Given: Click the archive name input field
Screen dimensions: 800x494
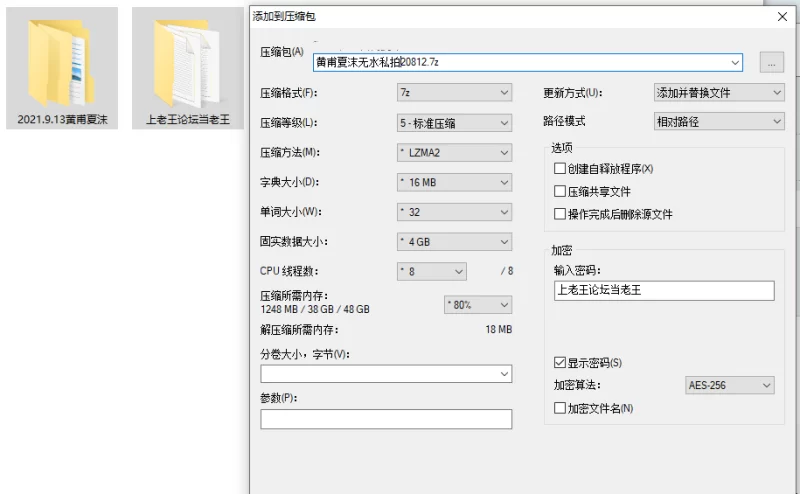Looking at the screenshot, I should (x=528, y=62).
